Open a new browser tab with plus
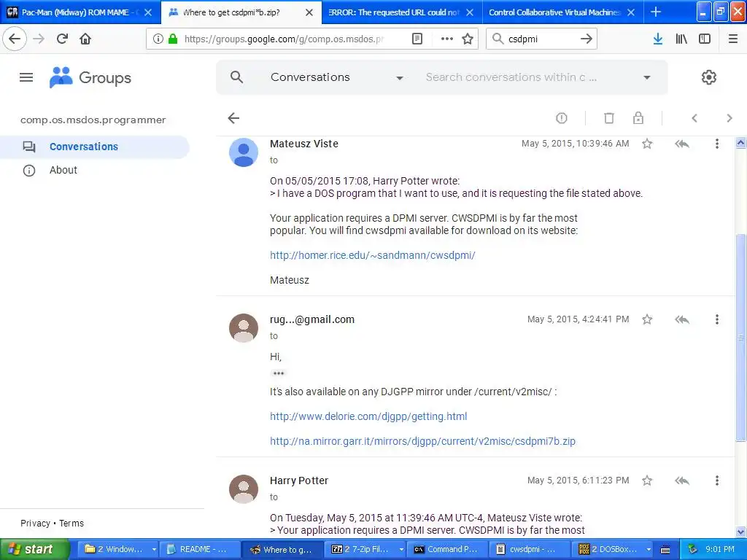The height and width of the screenshot is (560, 747). [x=656, y=12]
